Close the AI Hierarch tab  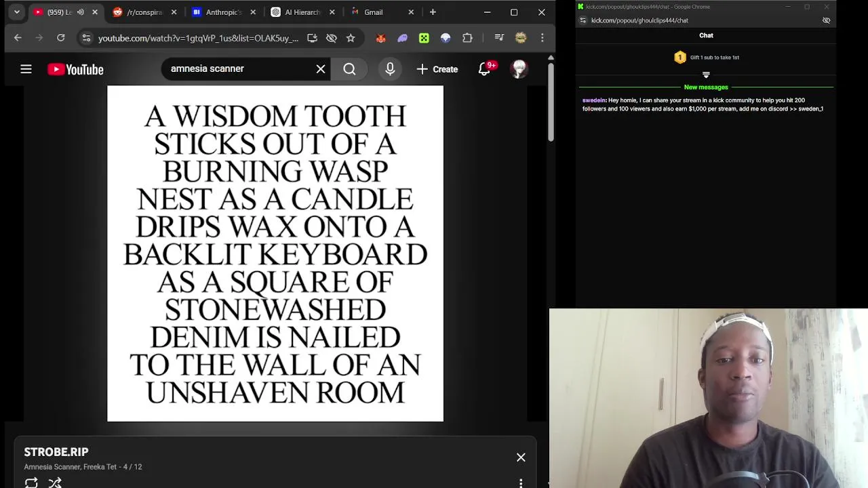pos(332,12)
